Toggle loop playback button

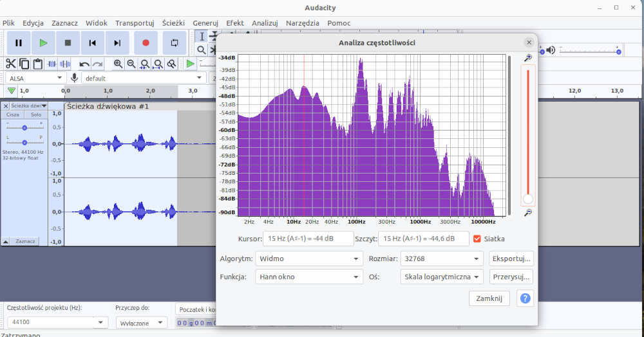point(175,42)
